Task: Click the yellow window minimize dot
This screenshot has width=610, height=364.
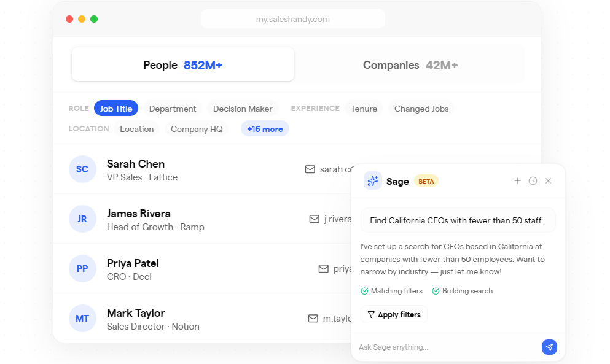Action: click(82, 19)
